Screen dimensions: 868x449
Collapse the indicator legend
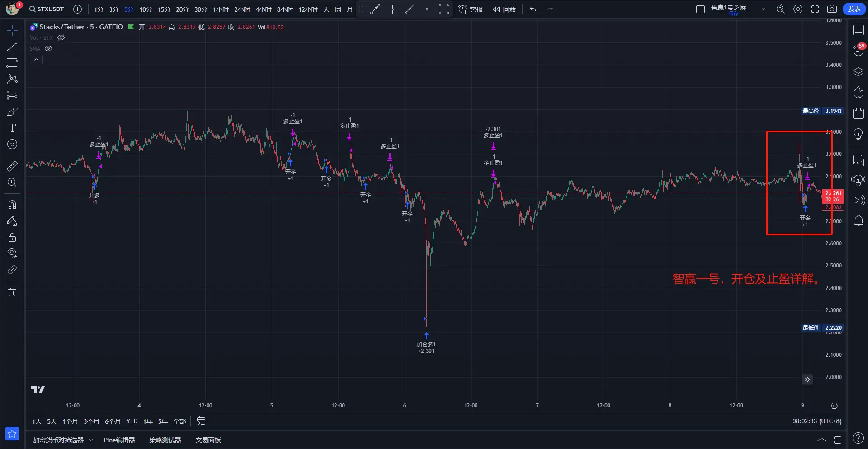click(x=36, y=60)
